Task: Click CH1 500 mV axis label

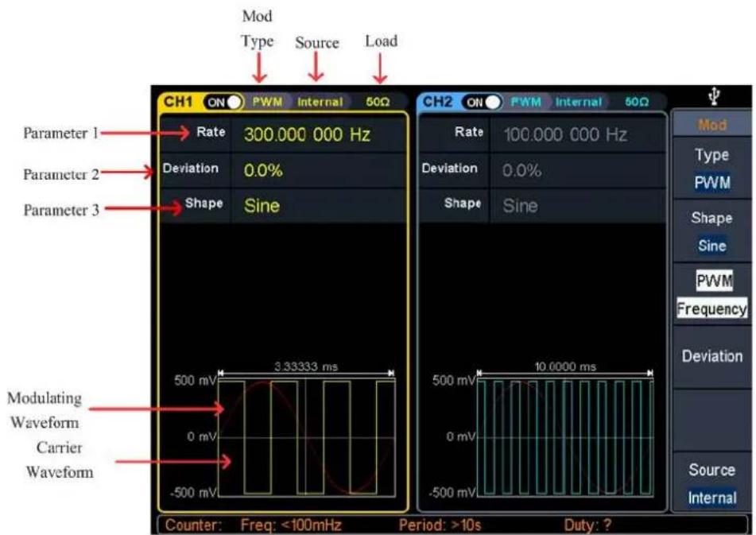Action: (196, 380)
